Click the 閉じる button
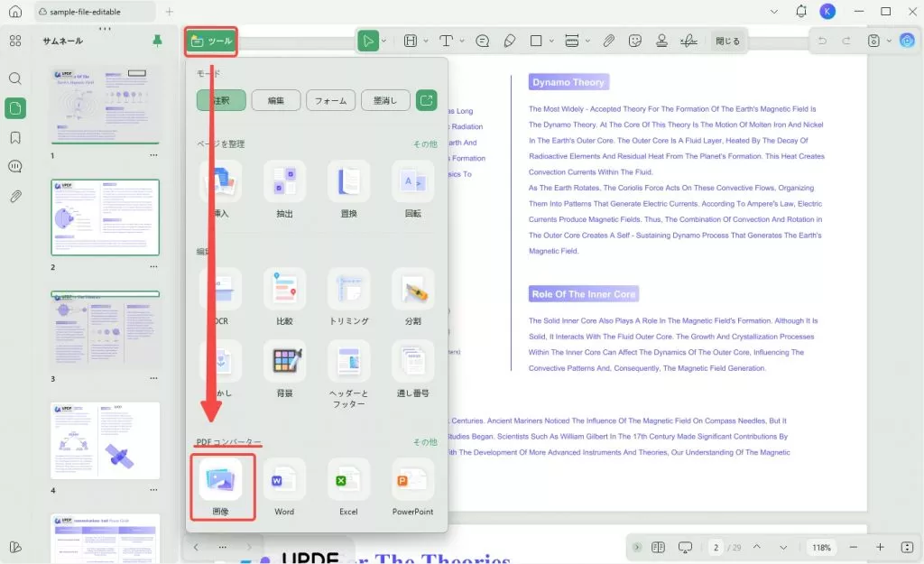This screenshot has height=564, width=924. 727,41
